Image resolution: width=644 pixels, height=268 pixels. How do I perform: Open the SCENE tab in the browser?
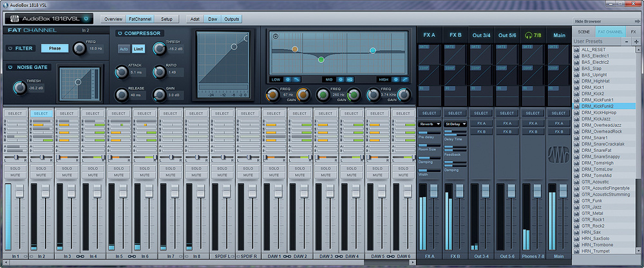pyautogui.click(x=583, y=32)
